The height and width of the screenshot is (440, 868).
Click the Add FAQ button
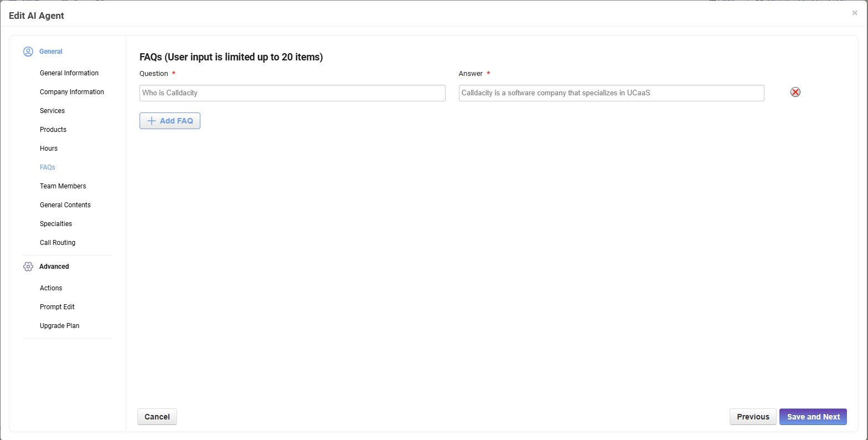170,121
